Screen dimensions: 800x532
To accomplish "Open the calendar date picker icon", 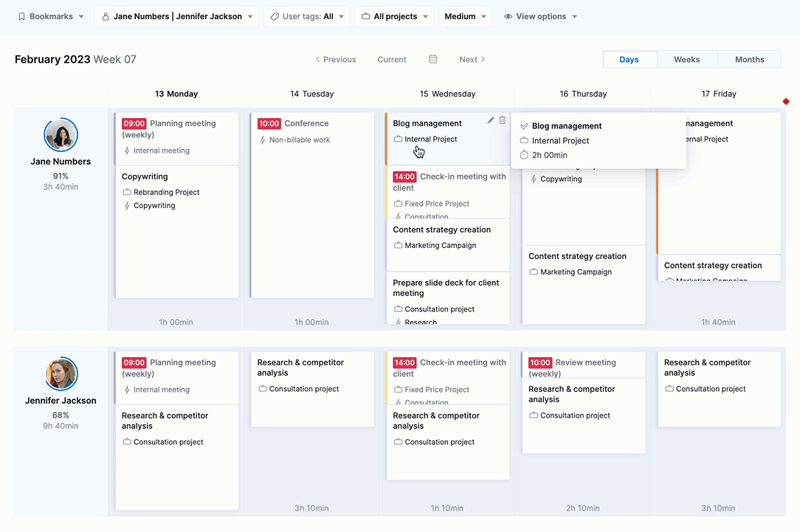I will pos(432,59).
